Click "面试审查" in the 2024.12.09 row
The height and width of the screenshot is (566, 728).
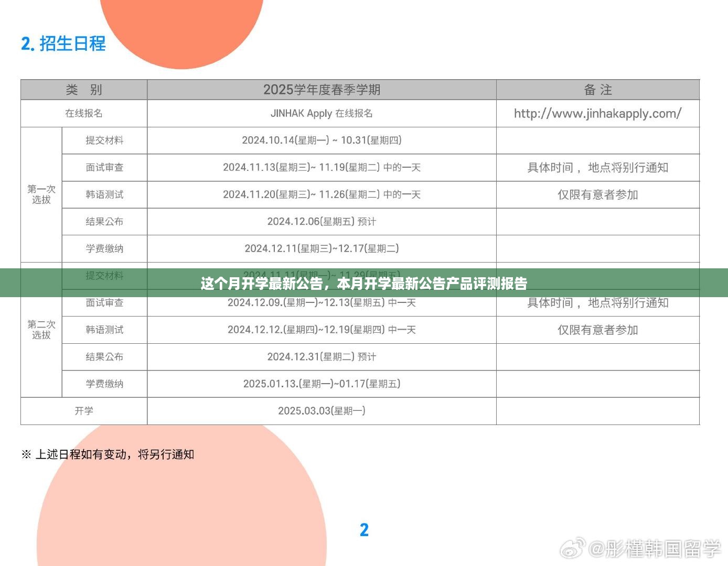104,302
